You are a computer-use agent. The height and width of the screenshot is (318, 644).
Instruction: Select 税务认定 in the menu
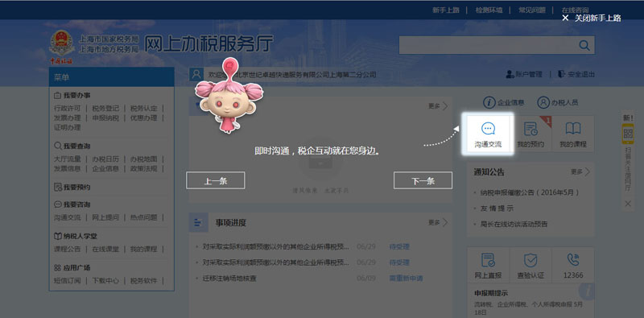tap(144, 109)
